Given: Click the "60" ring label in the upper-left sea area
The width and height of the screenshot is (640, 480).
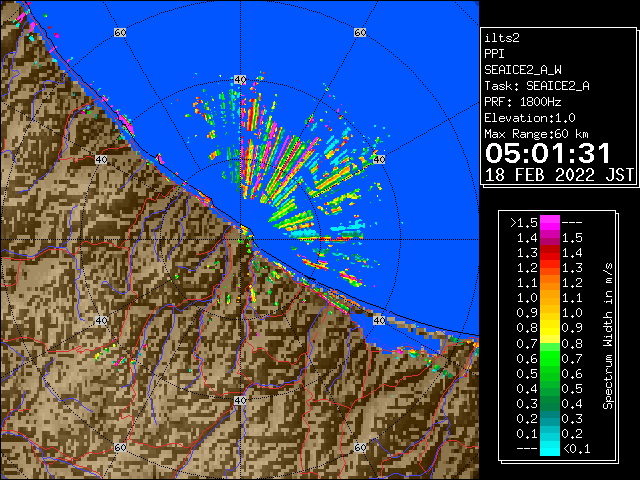Looking at the screenshot, I should [120, 32].
